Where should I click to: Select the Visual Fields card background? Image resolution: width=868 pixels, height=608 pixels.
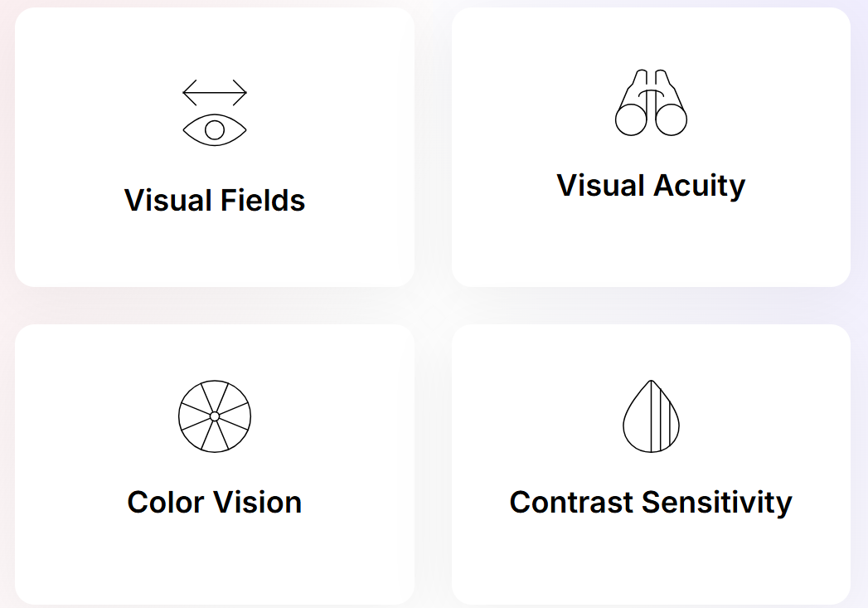215,148
